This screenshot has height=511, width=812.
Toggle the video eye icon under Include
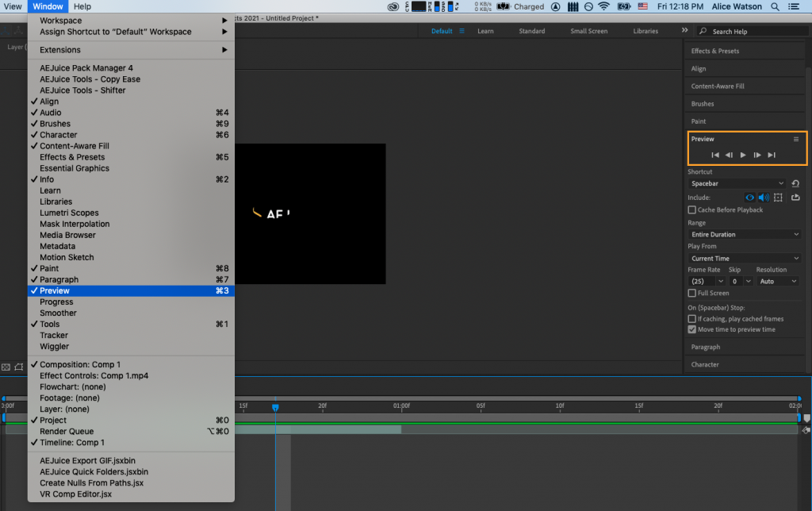click(x=750, y=198)
